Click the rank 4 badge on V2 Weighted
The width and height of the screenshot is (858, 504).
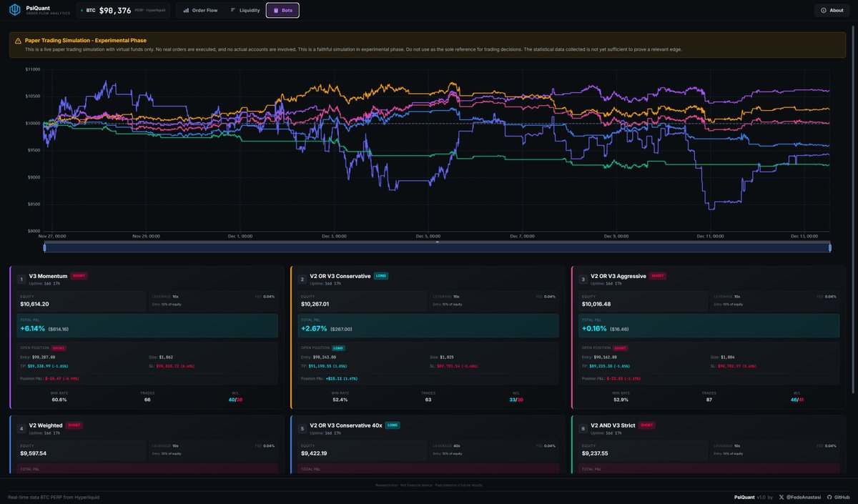(x=21, y=428)
